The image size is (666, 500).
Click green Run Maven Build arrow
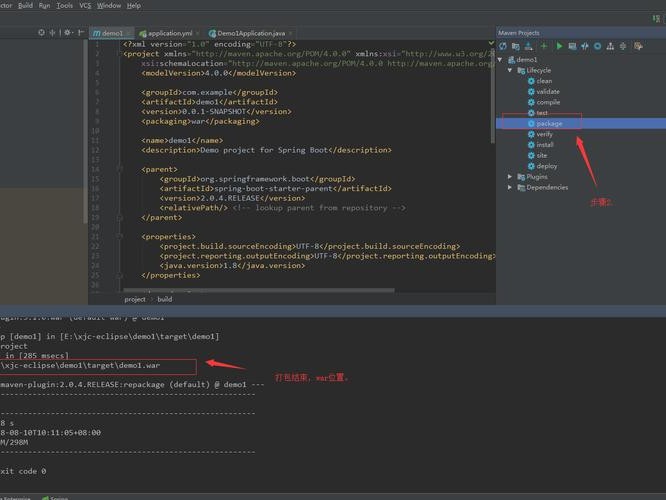[559, 46]
